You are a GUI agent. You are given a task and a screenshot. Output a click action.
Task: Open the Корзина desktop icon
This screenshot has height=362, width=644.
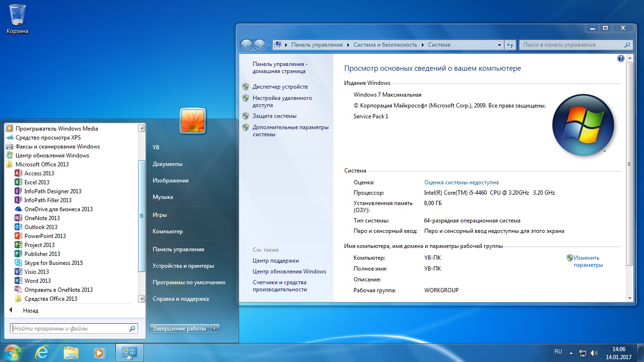point(17,19)
